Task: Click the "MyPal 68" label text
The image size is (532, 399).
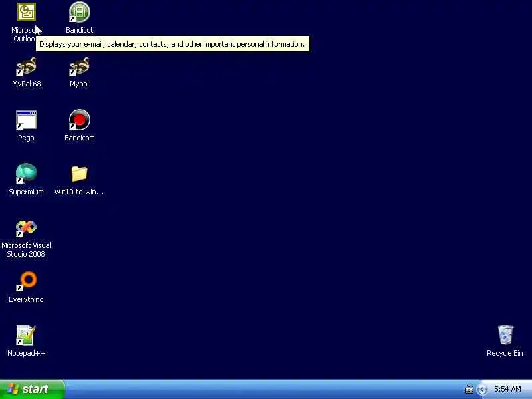Action: click(x=26, y=84)
